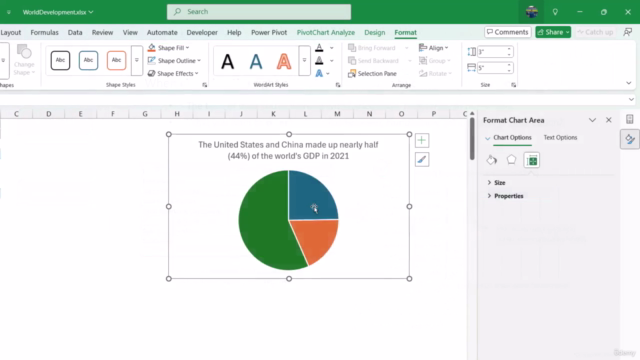Open the Fill & Line pane icon
The height and width of the screenshot is (360, 640).
point(492,160)
